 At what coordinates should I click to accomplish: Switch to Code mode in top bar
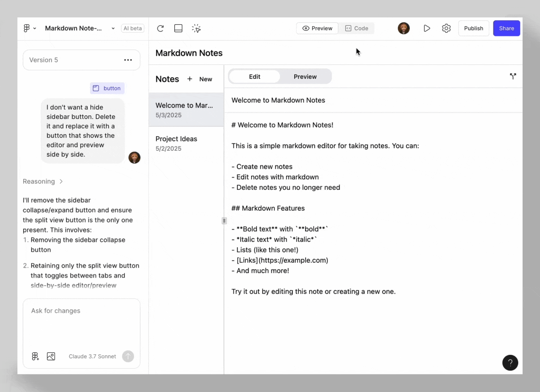tap(356, 28)
